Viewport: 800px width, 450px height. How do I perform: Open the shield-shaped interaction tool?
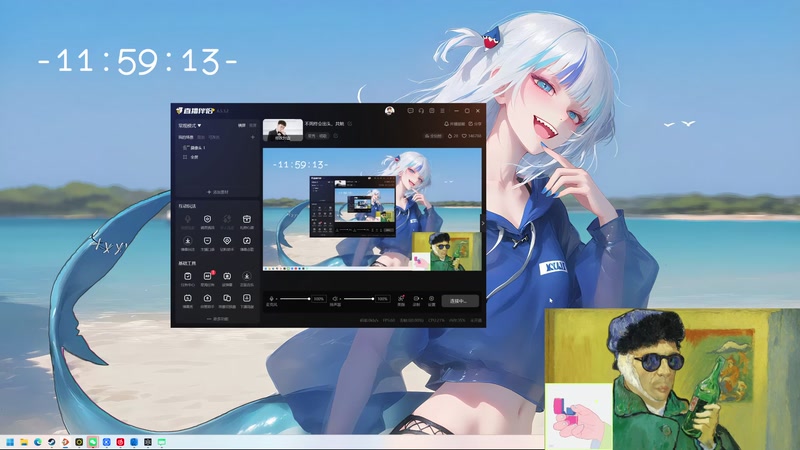click(x=207, y=221)
